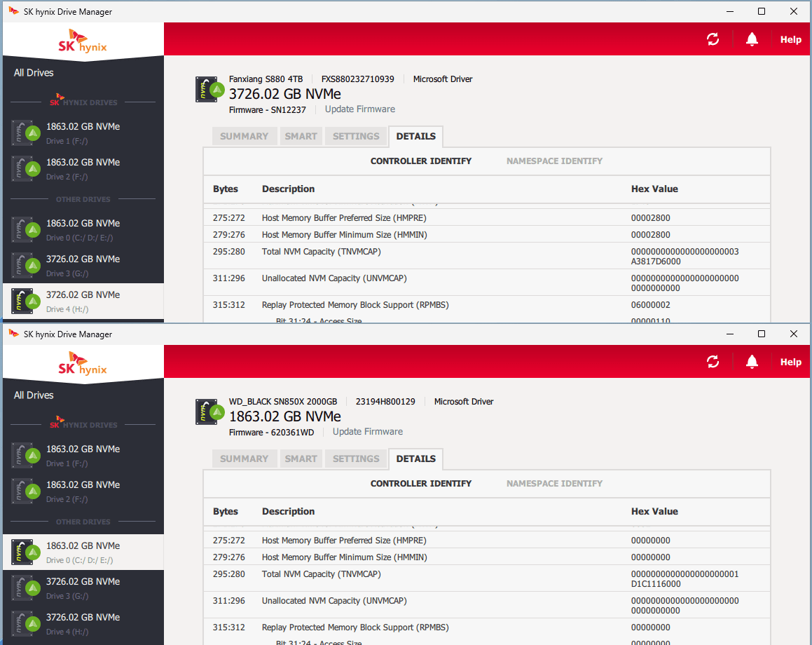Image resolution: width=812 pixels, height=645 pixels.
Task: Click SK hynix logo in bottom window
Action: pos(83,364)
